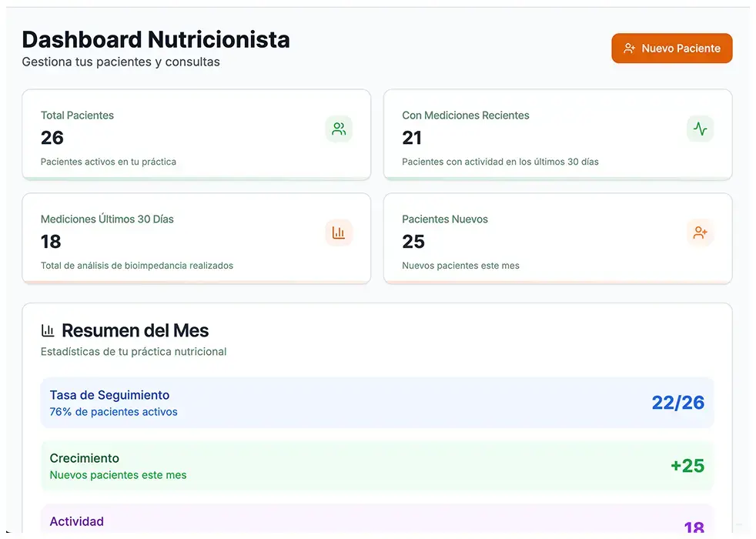Screen dimensions: 756x539
Task: Click the add-person icon on Pacientes Nuevos card
Action: pos(700,232)
